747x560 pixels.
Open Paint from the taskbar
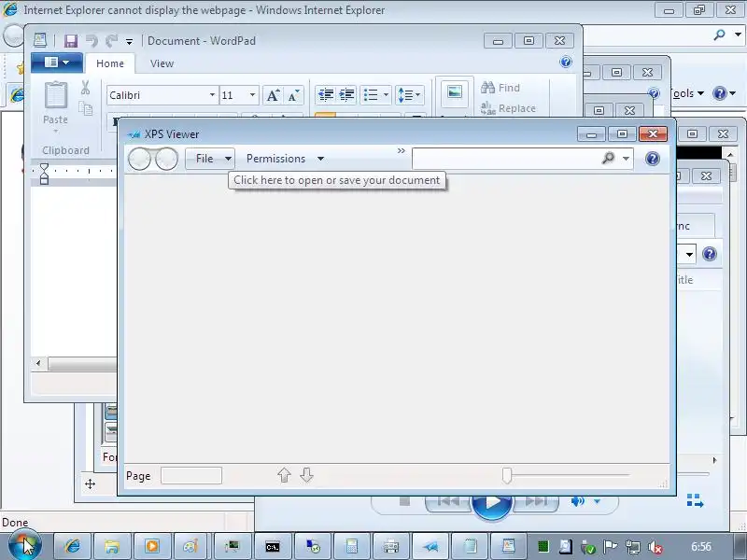pyautogui.click(x=191, y=546)
